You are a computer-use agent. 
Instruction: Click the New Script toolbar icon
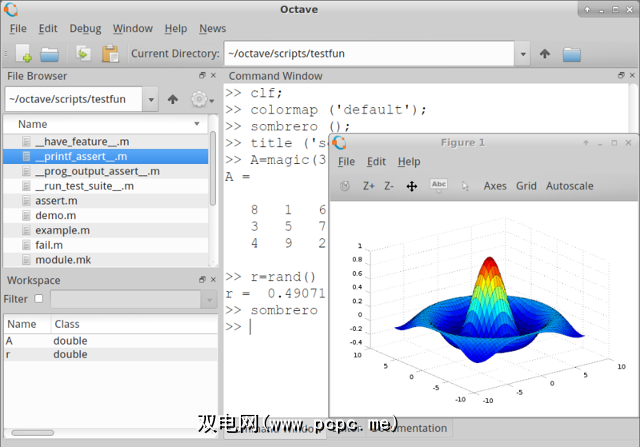tap(22, 54)
